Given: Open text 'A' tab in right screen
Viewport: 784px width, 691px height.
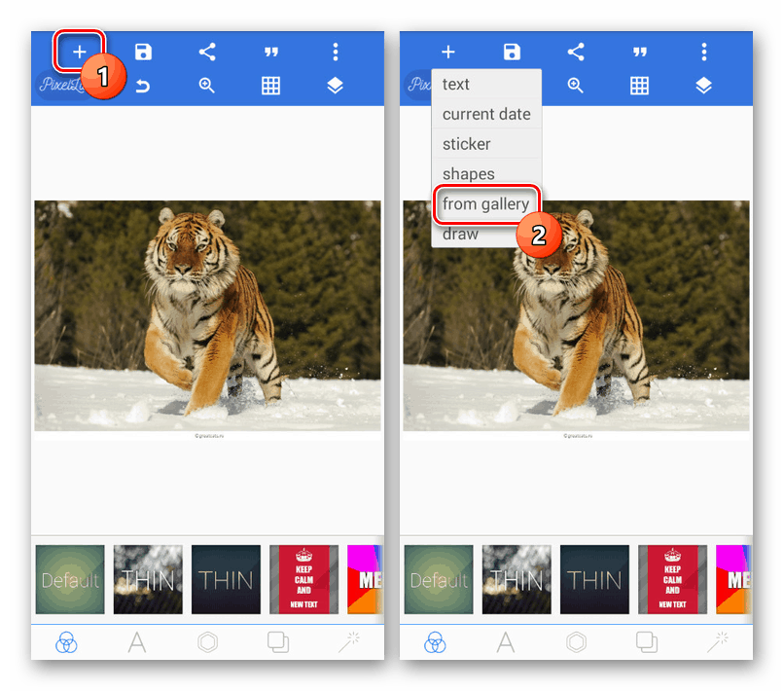Looking at the screenshot, I should click(506, 642).
